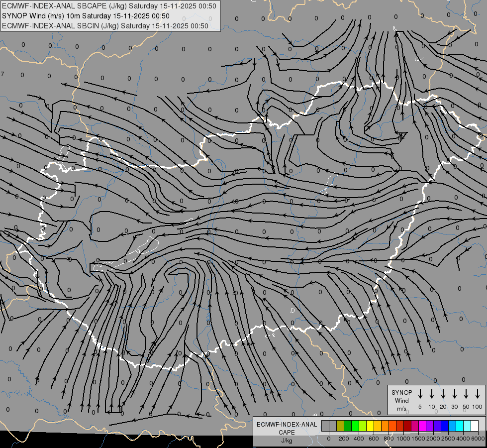Click the '30' speed label in wind legend

tap(454, 407)
